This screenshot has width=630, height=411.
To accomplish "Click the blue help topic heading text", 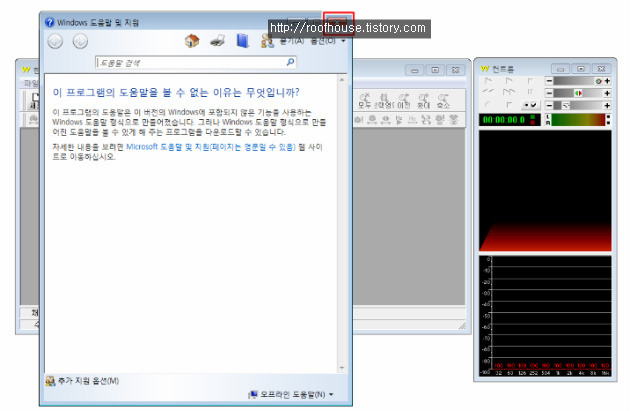I will click(x=176, y=93).
